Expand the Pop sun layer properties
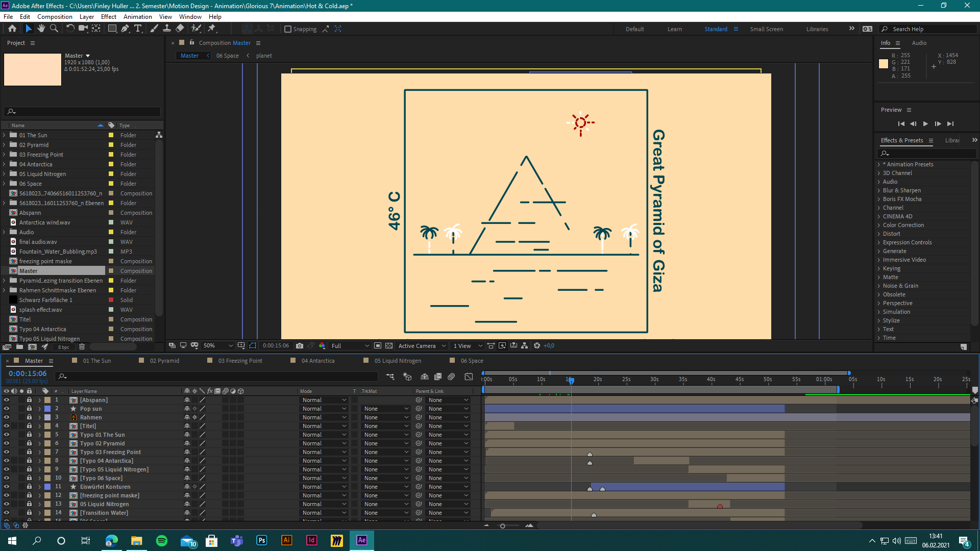The width and height of the screenshot is (980, 551). coord(39,409)
